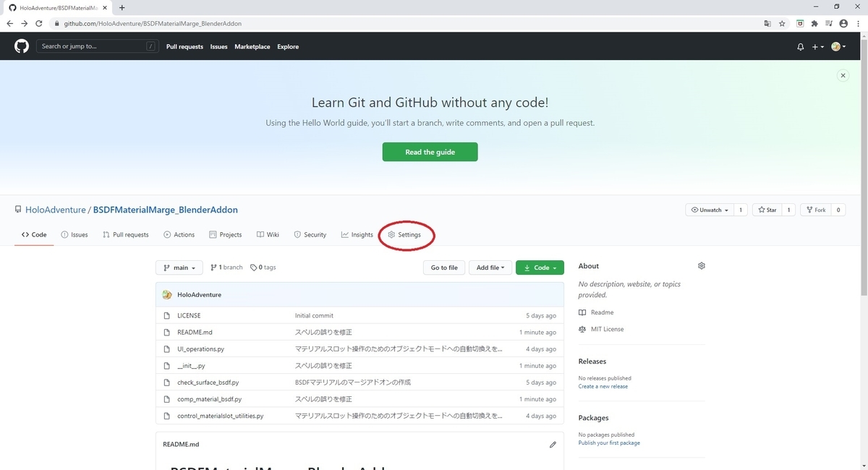Screen dimensions: 868x470
Task: Open the user avatar menu
Action: tap(838, 46)
